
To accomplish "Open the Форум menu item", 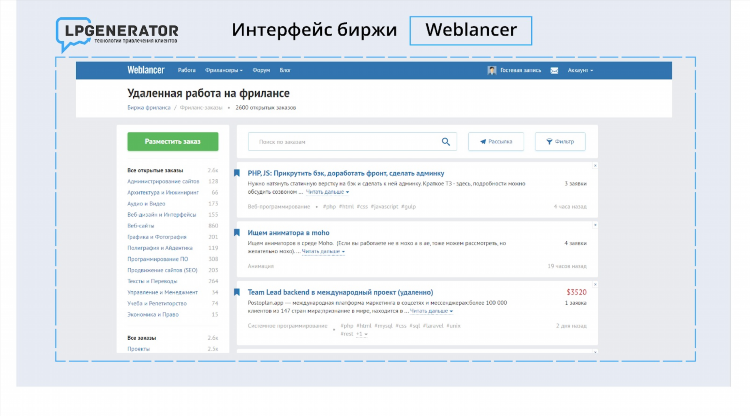I will 261,70.
